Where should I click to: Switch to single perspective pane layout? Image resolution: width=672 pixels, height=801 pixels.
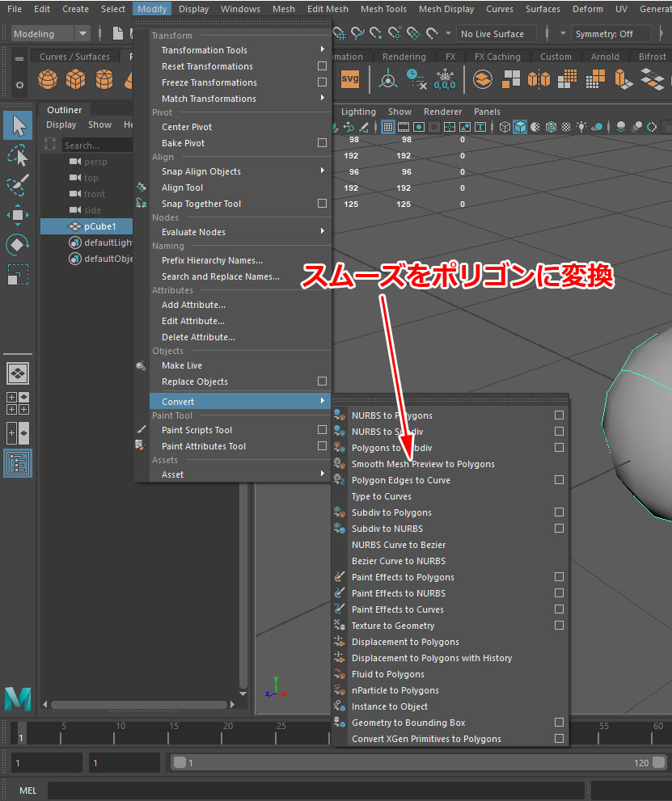pyautogui.click(x=18, y=373)
